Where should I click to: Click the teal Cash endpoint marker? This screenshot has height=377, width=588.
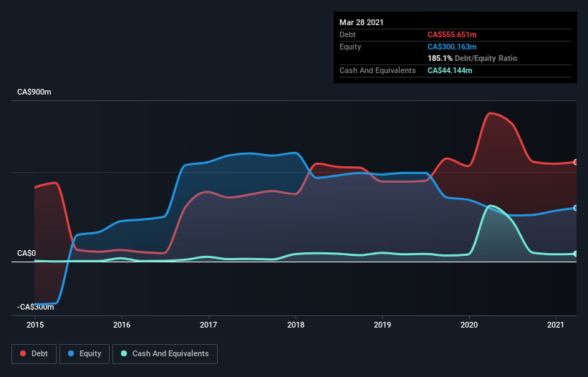(576, 254)
